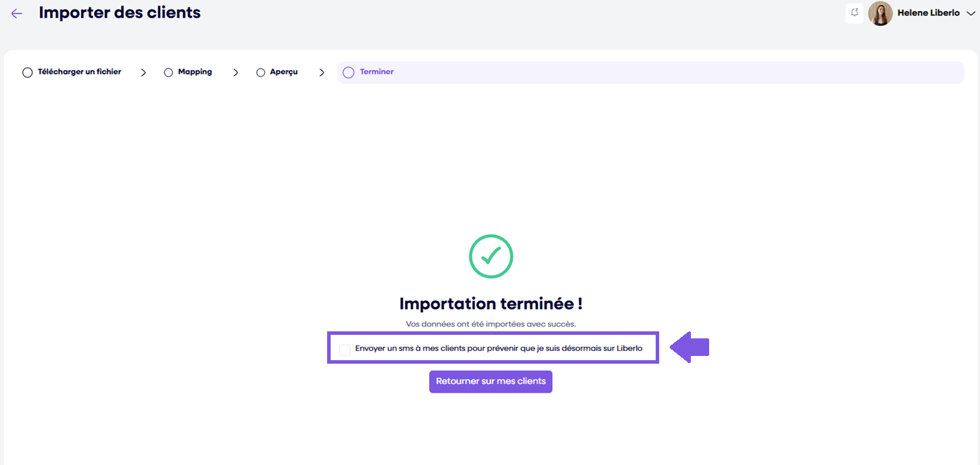This screenshot has height=465, width=980.
Task: Click the Importer des clients title
Action: [x=119, y=12]
